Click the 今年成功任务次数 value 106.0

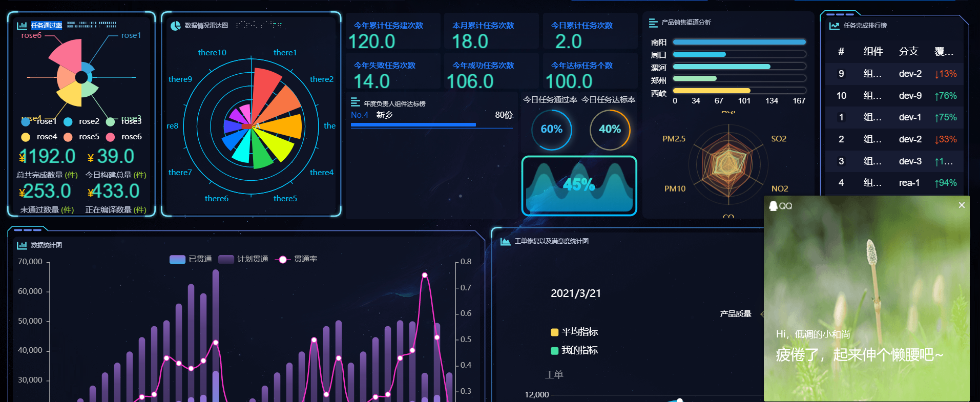click(x=470, y=81)
